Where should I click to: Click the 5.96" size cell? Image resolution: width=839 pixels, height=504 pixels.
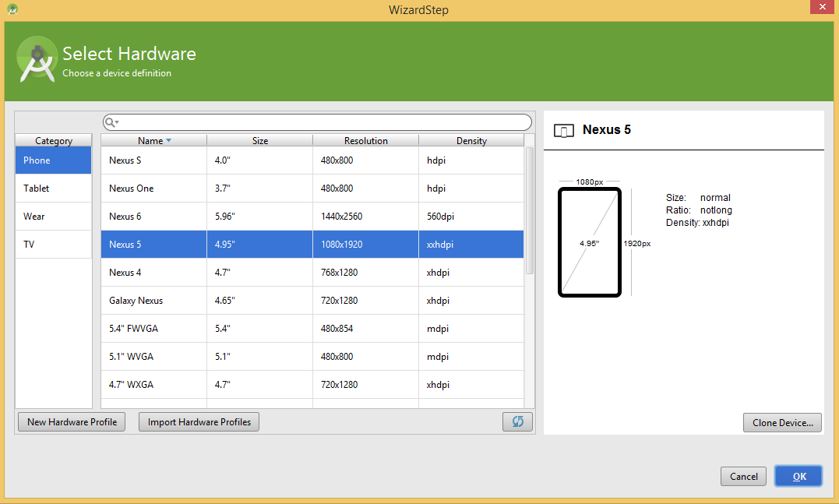point(260,216)
